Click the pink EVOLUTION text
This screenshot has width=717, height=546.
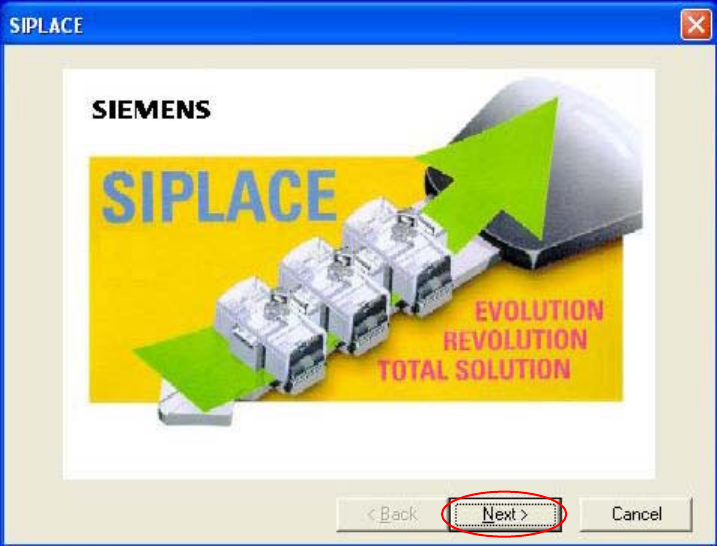(x=540, y=311)
